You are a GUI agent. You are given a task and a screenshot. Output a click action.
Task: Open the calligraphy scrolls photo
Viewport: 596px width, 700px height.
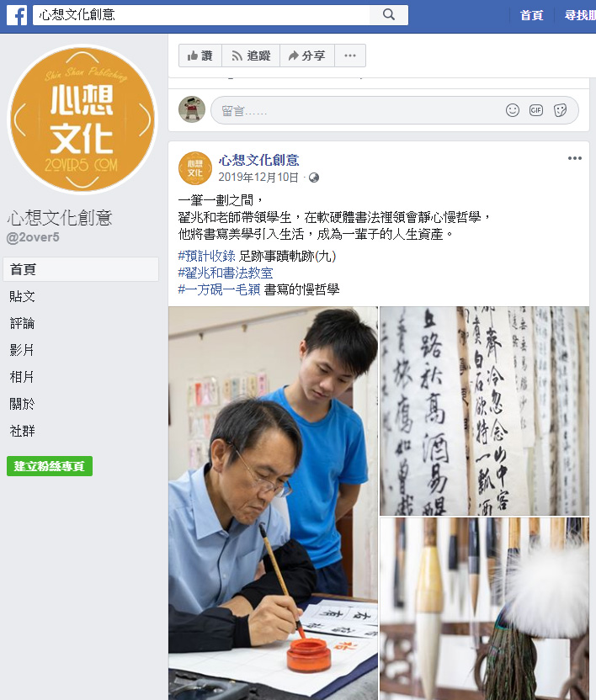click(x=484, y=411)
